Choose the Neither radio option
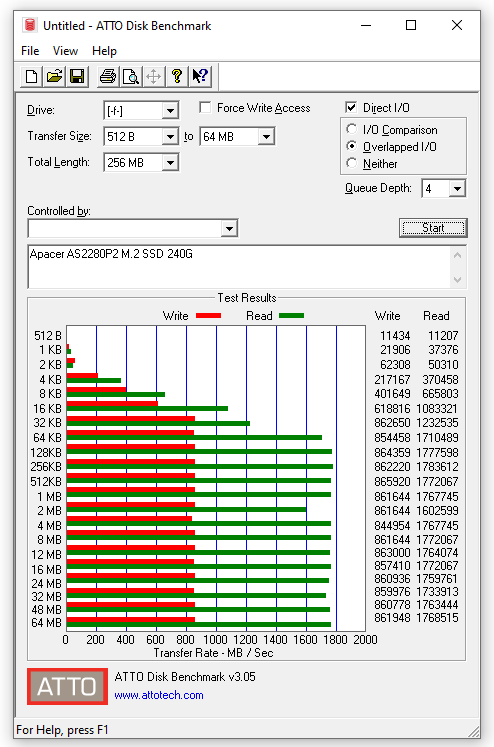This screenshot has width=494, height=747. coord(352,163)
